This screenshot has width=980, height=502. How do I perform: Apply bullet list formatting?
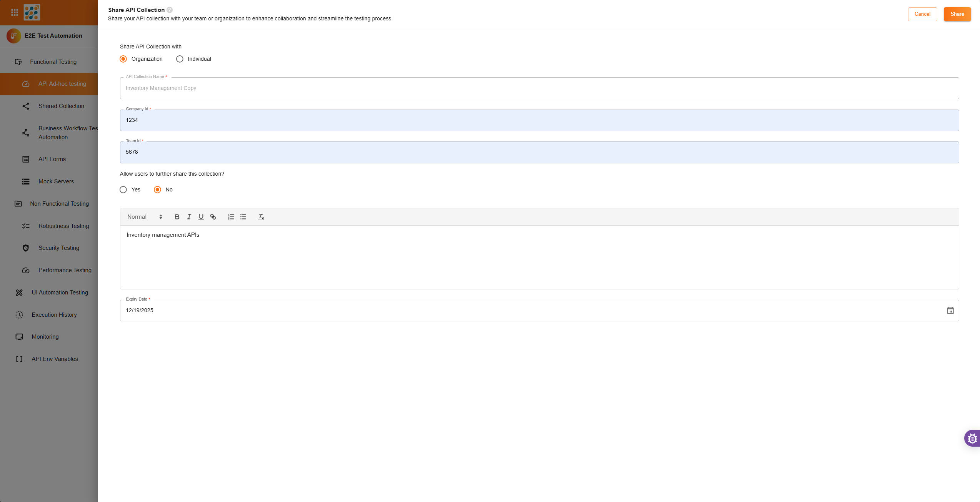coord(243,217)
